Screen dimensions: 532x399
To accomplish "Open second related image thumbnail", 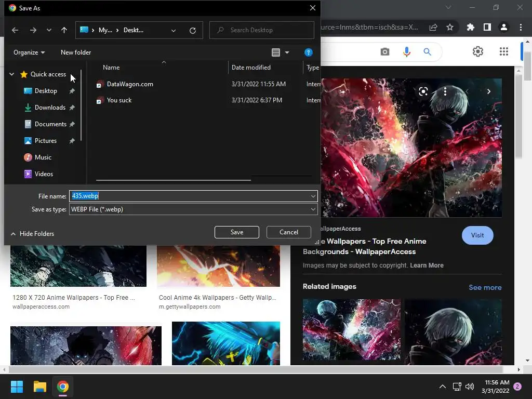I will (453, 332).
